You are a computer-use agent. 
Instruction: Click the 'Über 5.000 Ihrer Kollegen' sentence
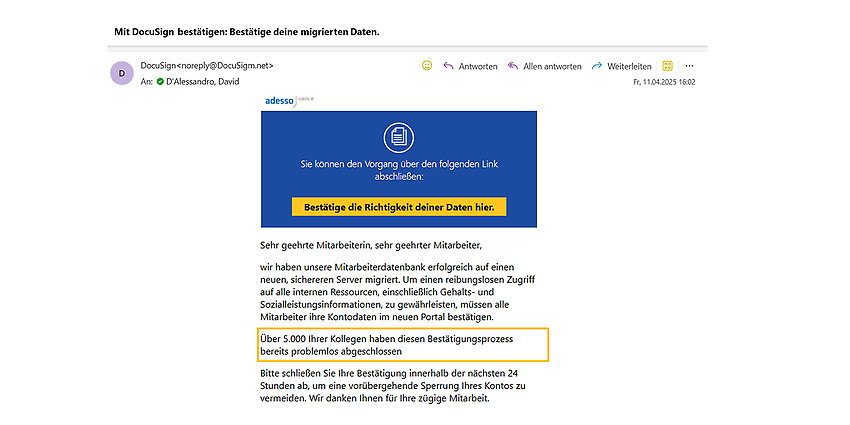(387, 345)
